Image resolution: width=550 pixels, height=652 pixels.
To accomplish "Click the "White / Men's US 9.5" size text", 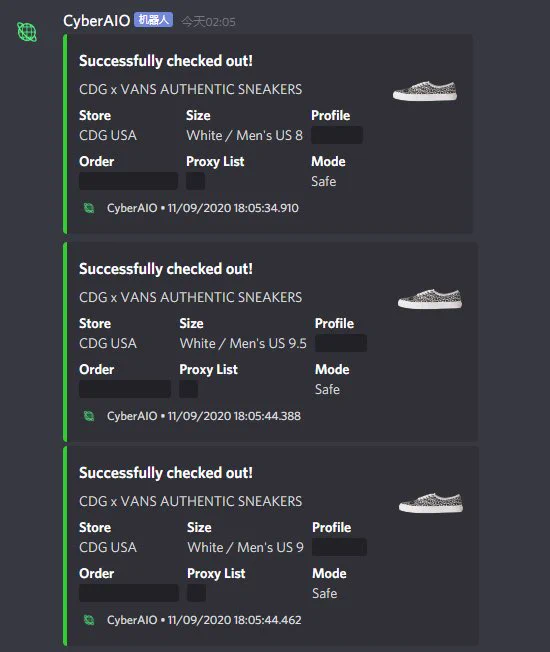I will pos(243,343).
